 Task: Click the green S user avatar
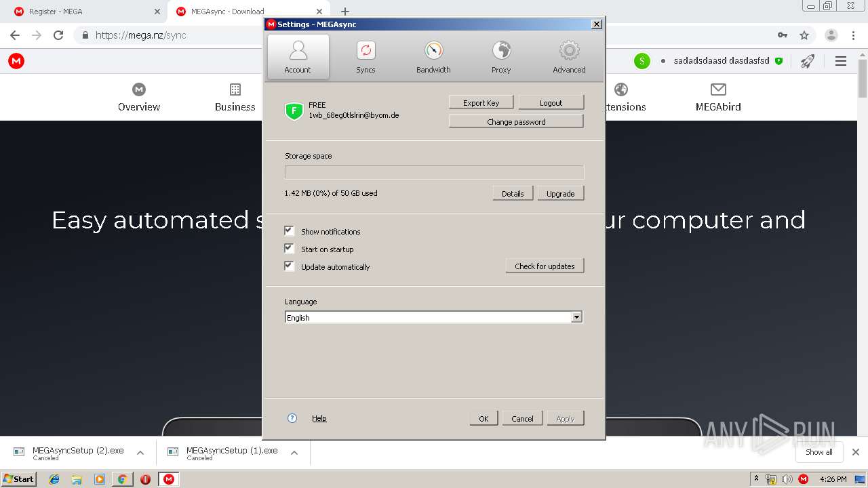642,61
